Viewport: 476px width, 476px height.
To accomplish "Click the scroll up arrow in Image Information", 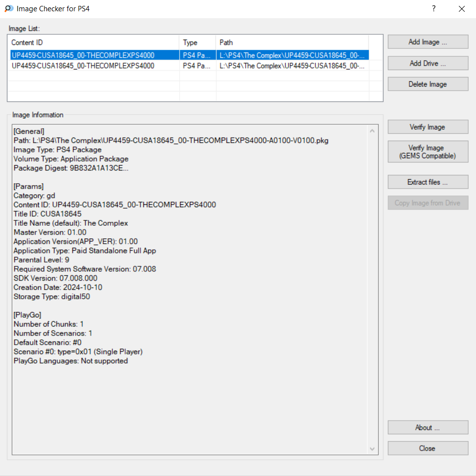I will coord(372,131).
